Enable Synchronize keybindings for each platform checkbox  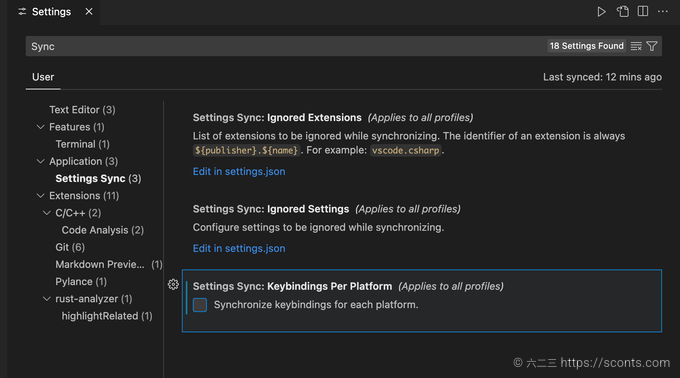200,305
